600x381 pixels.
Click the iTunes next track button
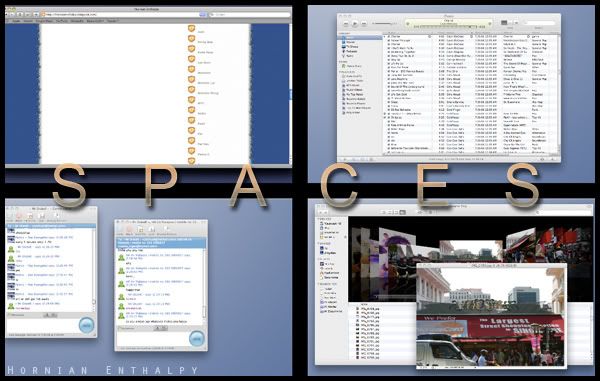point(364,24)
